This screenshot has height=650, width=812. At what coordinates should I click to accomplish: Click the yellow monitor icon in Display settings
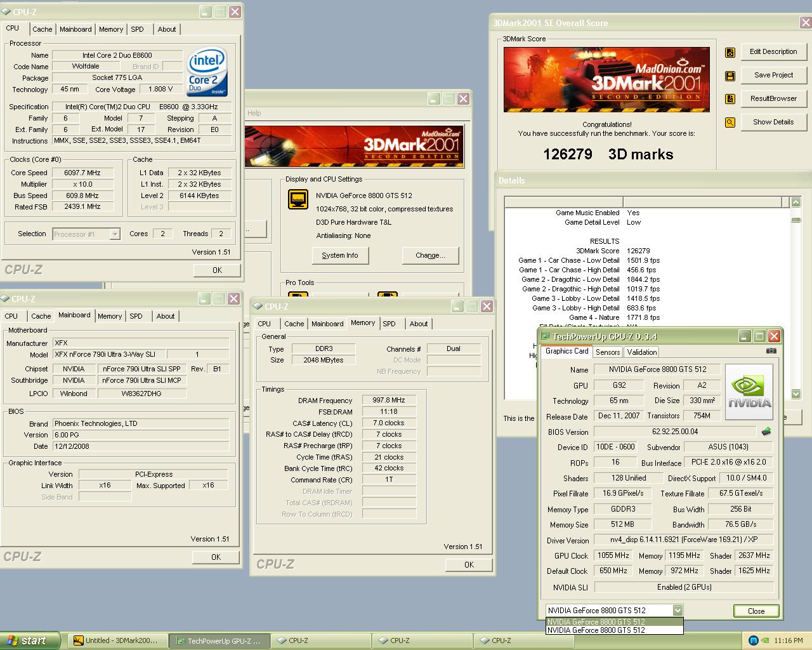click(x=298, y=200)
